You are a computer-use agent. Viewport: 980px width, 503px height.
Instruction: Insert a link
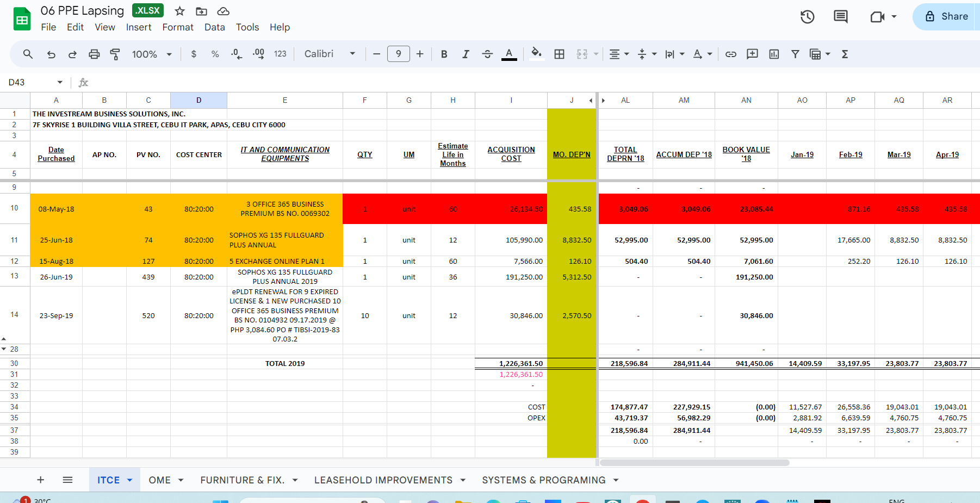tap(731, 54)
